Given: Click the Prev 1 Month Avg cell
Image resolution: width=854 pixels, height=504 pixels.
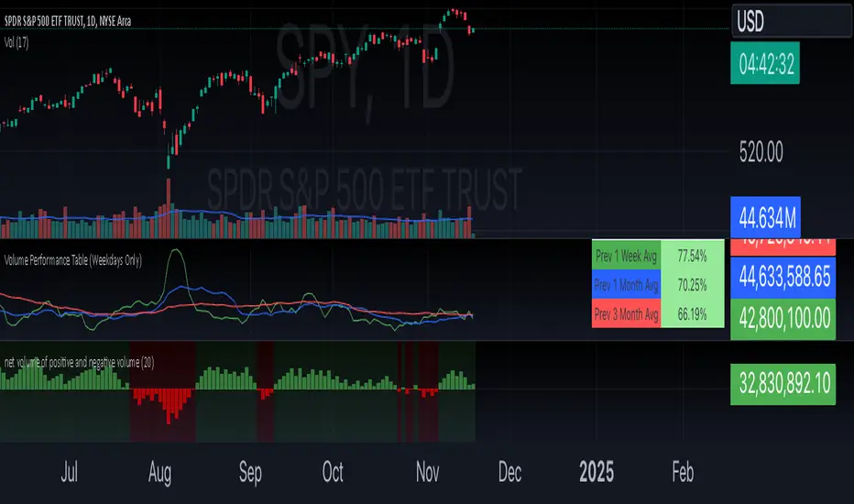Looking at the screenshot, I should (x=627, y=285).
